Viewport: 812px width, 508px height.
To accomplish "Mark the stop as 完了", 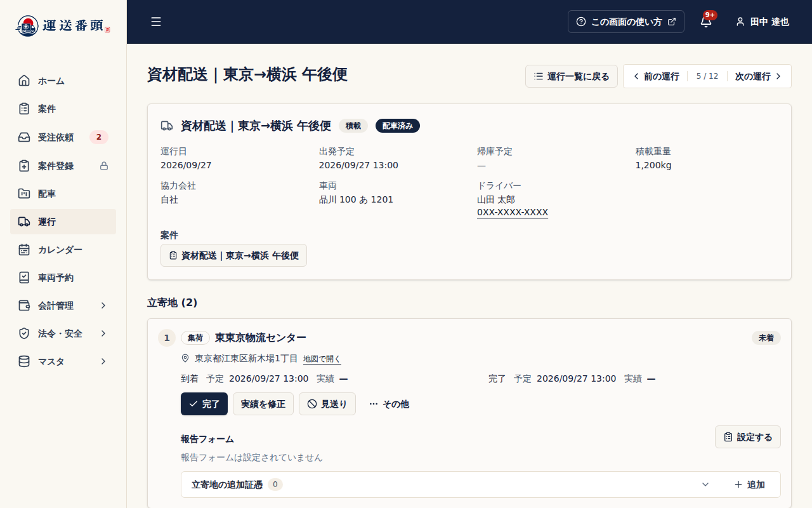I will pyautogui.click(x=204, y=404).
